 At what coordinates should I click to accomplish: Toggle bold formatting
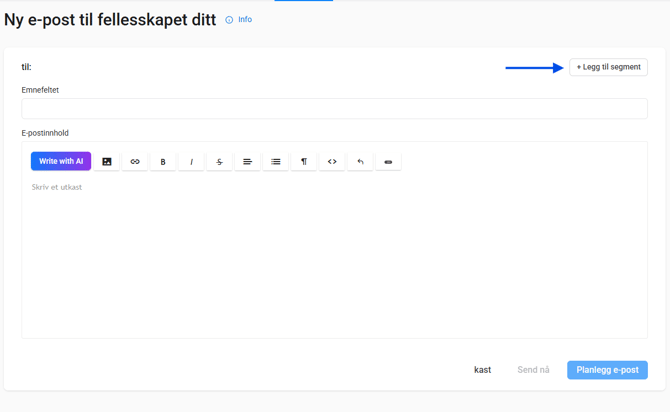tap(163, 161)
